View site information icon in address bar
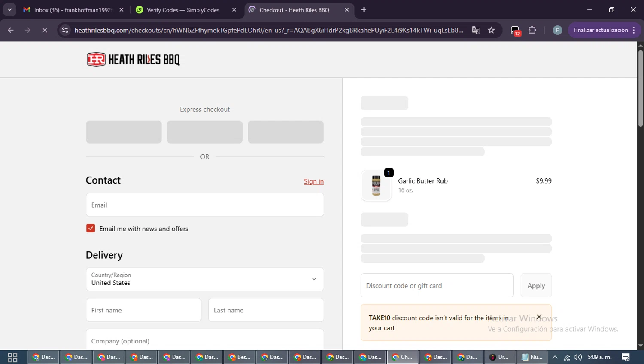 click(65, 30)
